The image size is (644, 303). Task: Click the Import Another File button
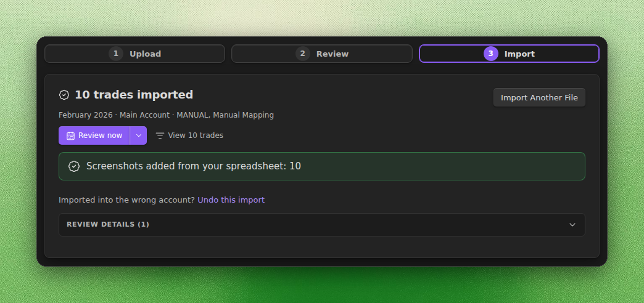point(539,97)
